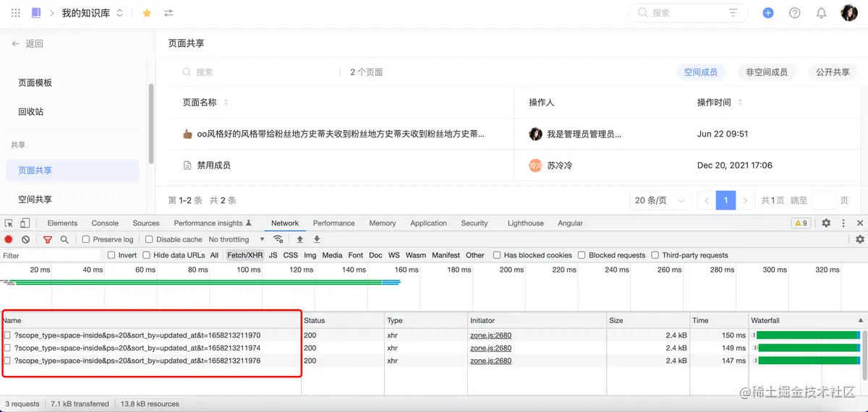Click the blue knowledge base book icon
The image size is (868, 412).
click(x=37, y=13)
